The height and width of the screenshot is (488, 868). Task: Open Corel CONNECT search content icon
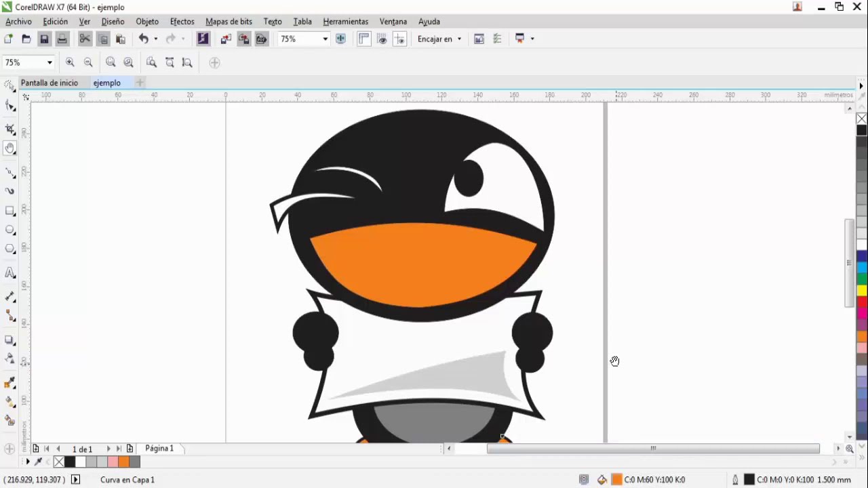(203, 39)
